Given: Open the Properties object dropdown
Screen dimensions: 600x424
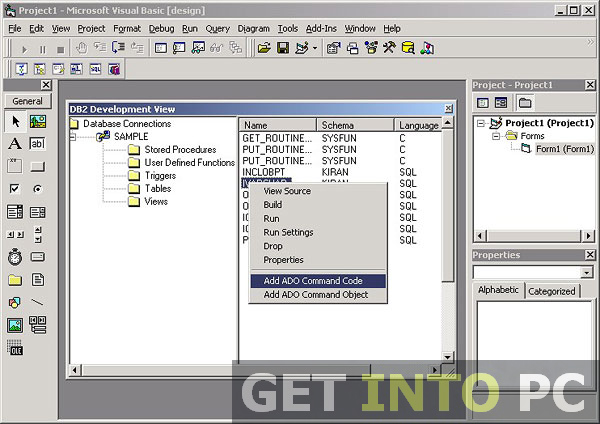Looking at the screenshot, I should point(586,272).
